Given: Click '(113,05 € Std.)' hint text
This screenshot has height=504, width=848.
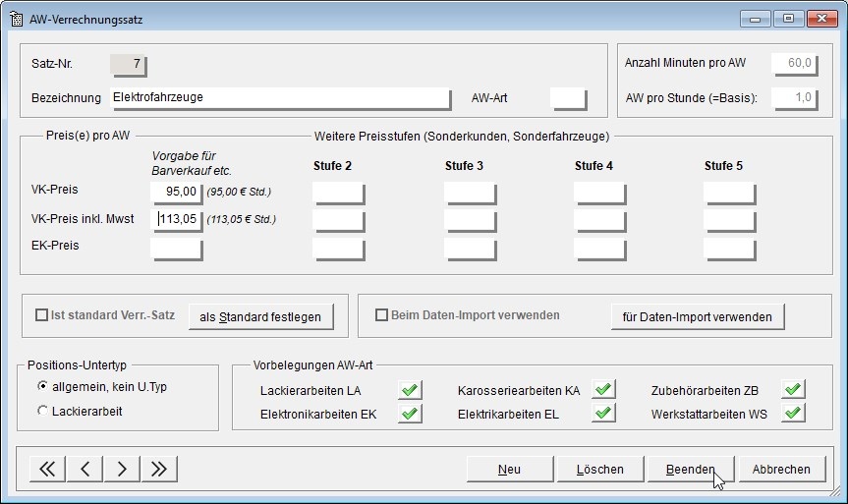Looking at the screenshot, I should (241, 219).
